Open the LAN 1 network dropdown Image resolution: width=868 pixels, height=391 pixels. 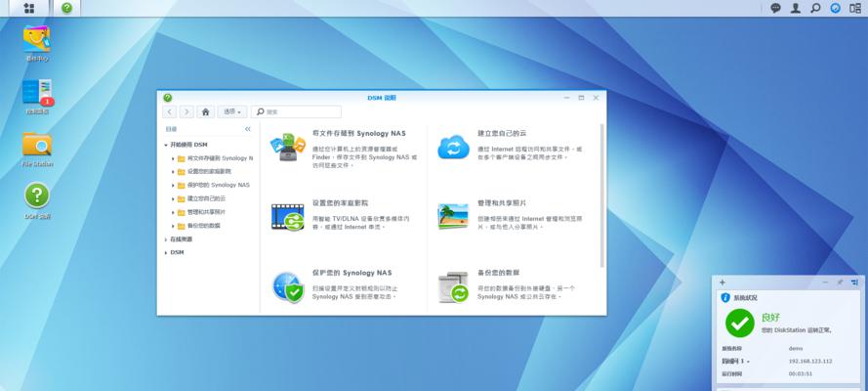click(x=736, y=361)
